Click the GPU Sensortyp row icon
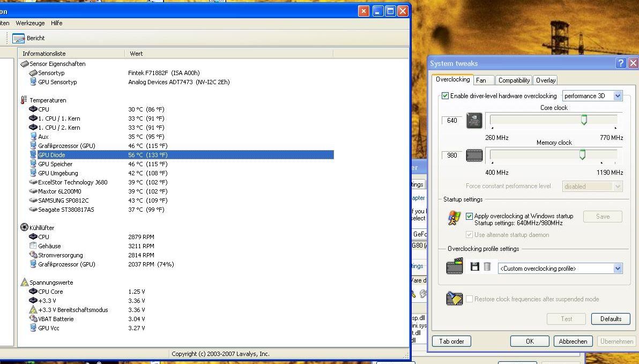Viewport: 639px width, 364px height. pyautogui.click(x=33, y=82)
